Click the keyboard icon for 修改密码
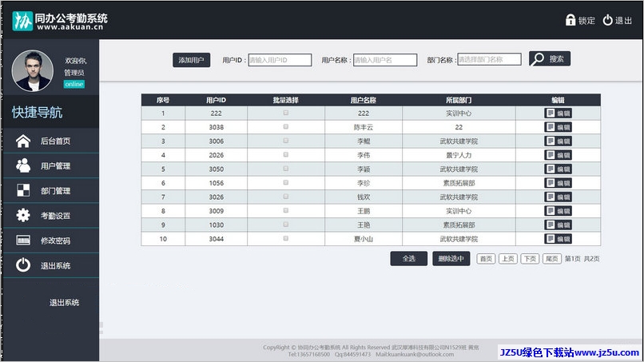Image resolution: width=644 pixels, height=362 pixels. point(23,240)
